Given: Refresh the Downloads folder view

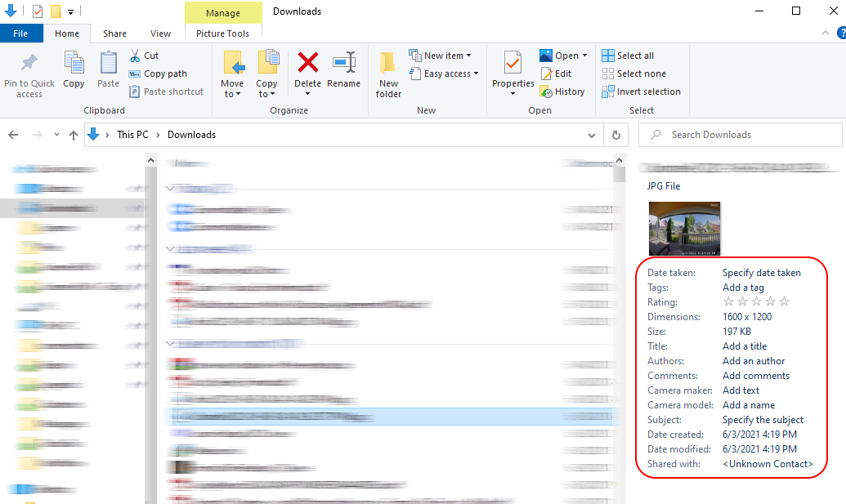Looking at the screenshot, I should [616, 135].
